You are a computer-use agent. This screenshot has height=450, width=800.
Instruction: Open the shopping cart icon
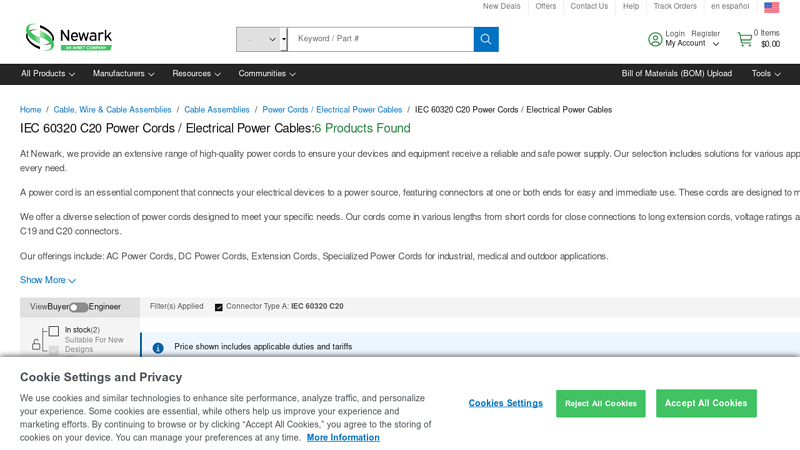tap(744, 39)
